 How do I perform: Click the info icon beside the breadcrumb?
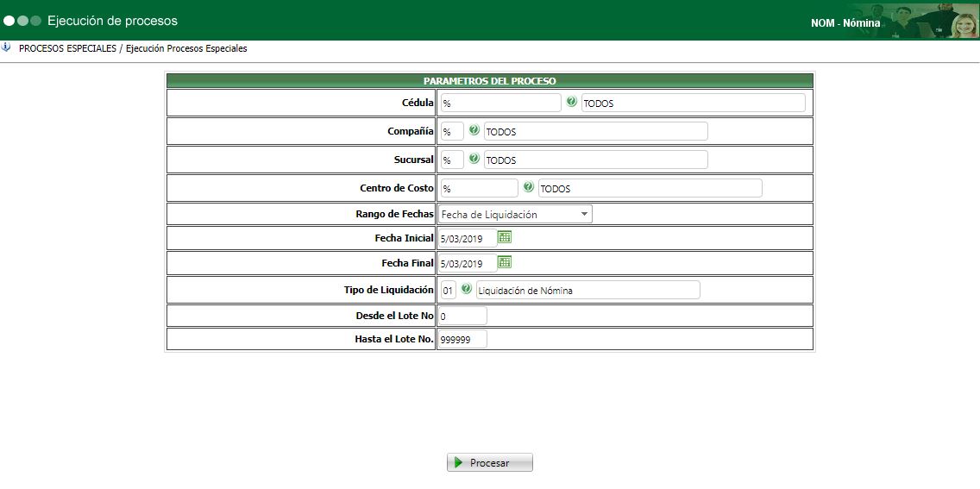(7, 47)
